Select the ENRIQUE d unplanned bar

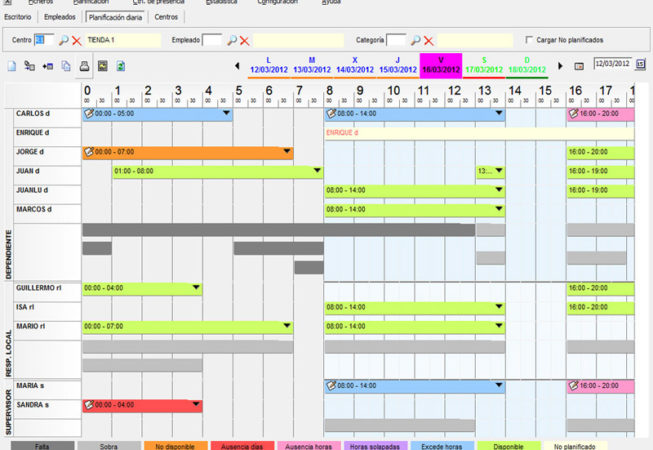pos(479,133)
